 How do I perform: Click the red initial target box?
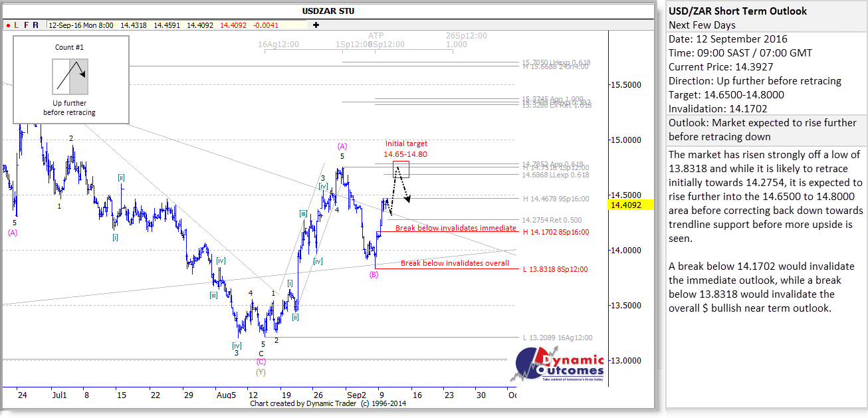pyautogui.click(x=401, y=169)
